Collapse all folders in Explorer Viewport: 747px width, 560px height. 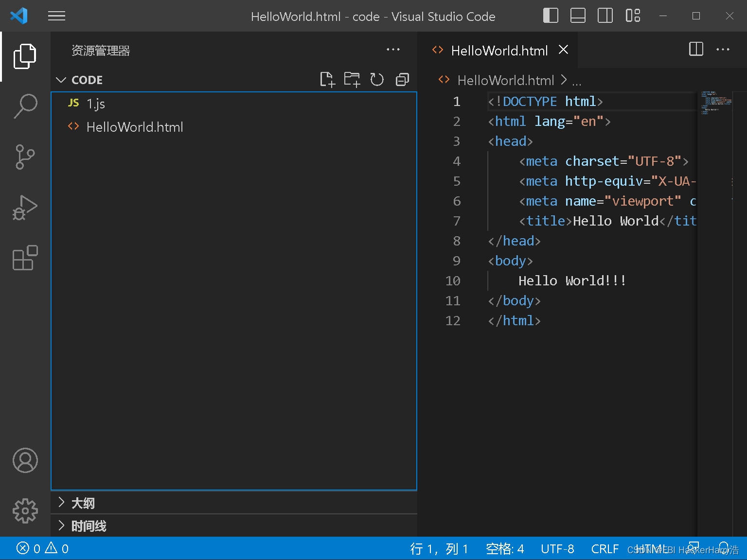point(402,79)
